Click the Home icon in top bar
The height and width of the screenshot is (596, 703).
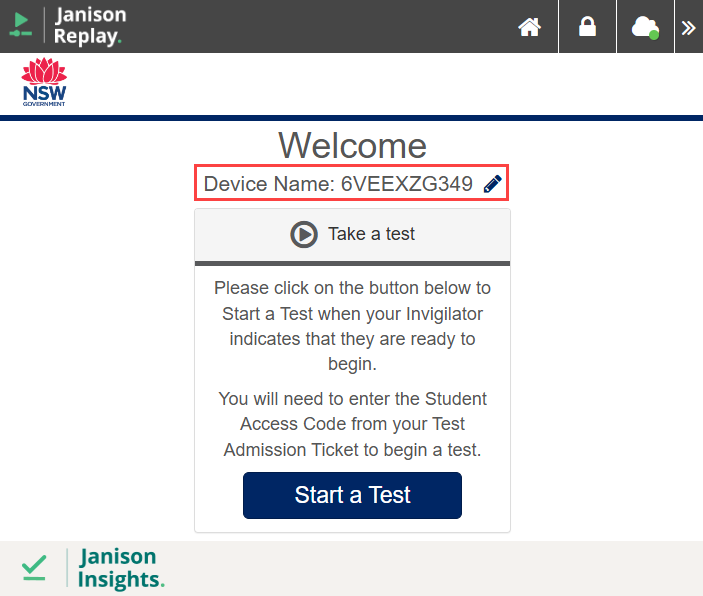coord(529,27)
